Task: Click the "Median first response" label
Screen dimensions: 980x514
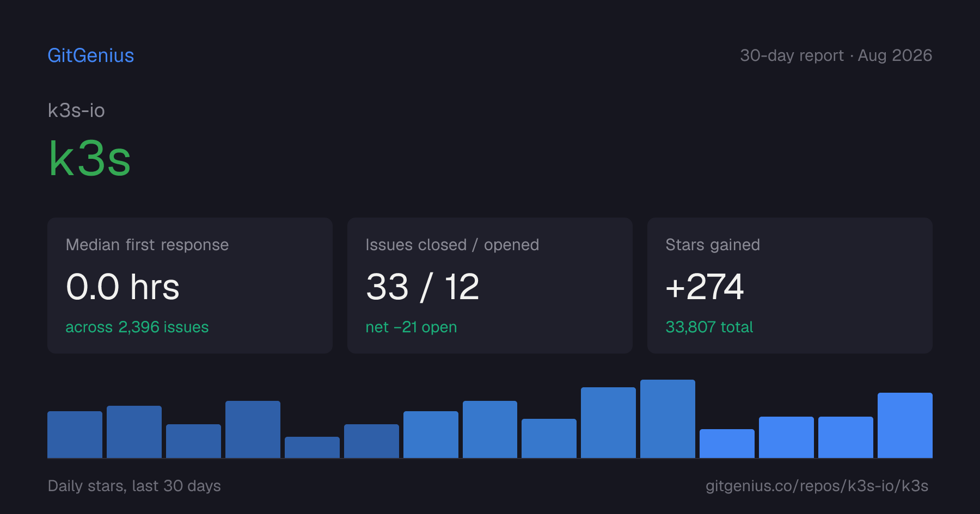Action: point(147,245)
